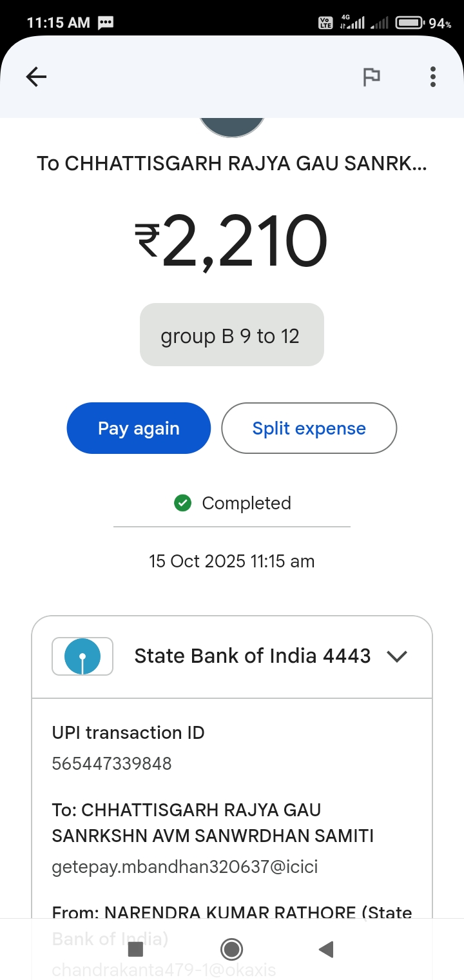The width and height of the screenshot is (464, 980).
Task: Tap the recipient avatar at top
Action: coord(232,126)
